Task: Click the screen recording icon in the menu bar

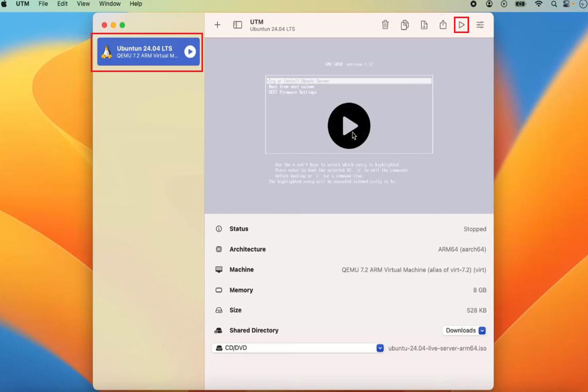Action: [x=473, y=4]
